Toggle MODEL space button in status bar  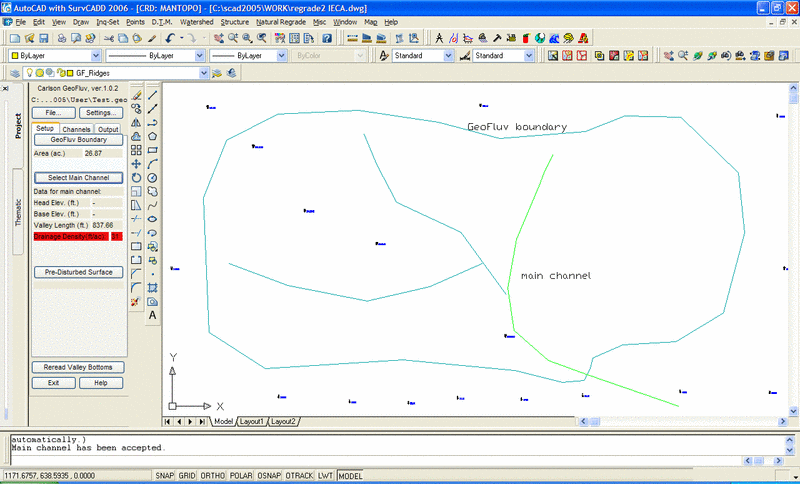351,475
